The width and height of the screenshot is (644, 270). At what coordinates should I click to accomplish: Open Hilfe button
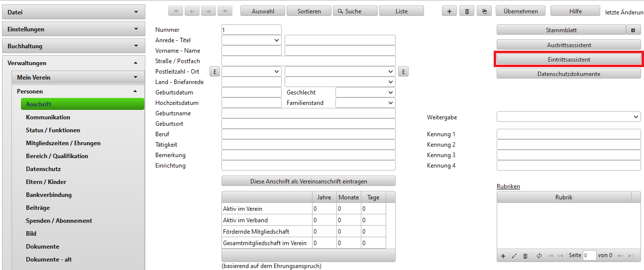click(575, 11)
